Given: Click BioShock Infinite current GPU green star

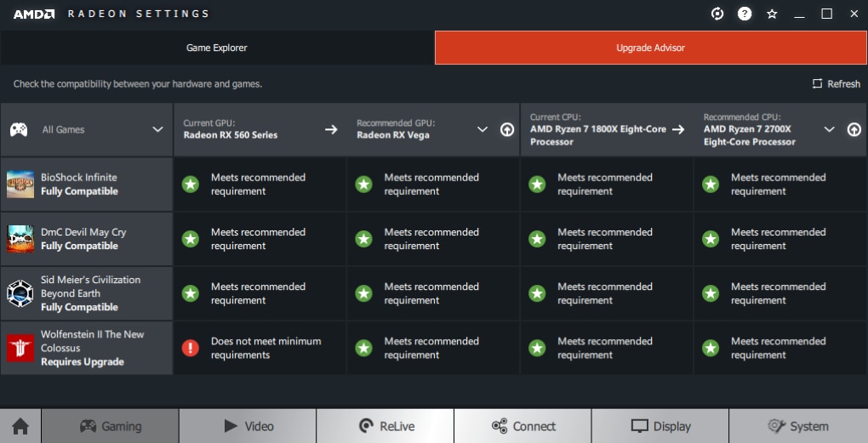Looking at the screenshot, I should pyautogui.click(x=191, y=185).
